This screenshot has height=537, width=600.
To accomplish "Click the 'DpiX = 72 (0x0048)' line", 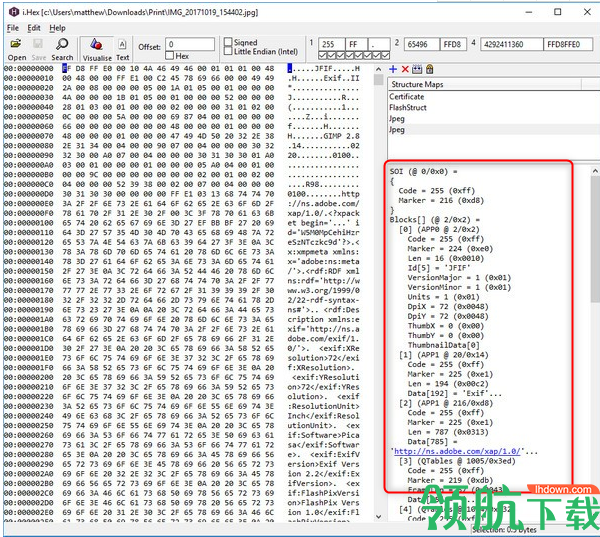I will [448, 307].
